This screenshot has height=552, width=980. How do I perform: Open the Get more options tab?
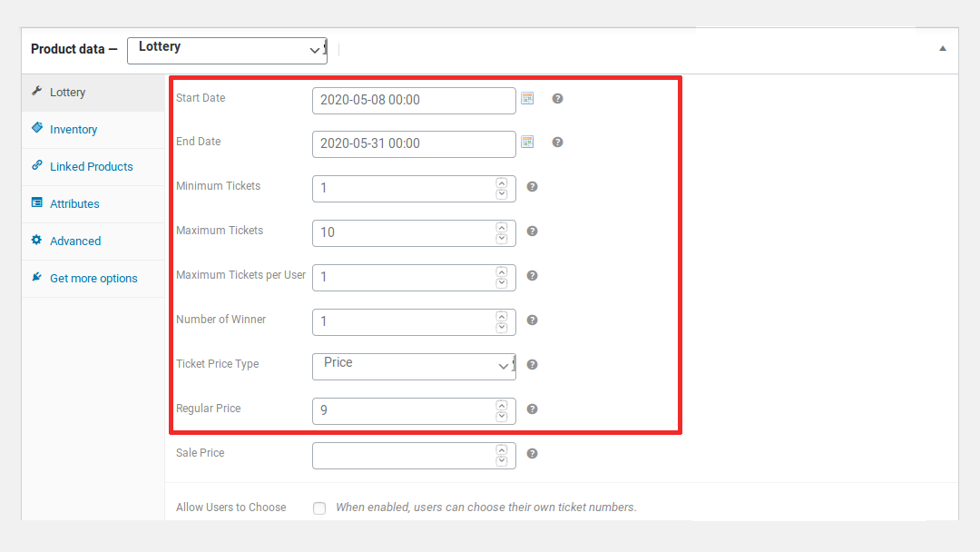coord(93,278)
